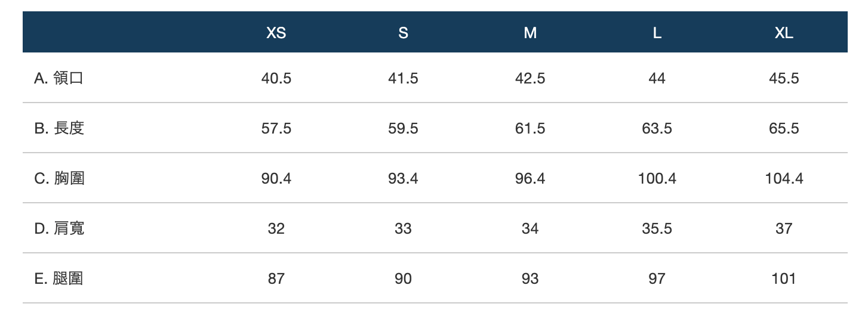Click the E. 腿圍 row label
Viewport: 868px width, 316px height.
[x=59, y=278]
